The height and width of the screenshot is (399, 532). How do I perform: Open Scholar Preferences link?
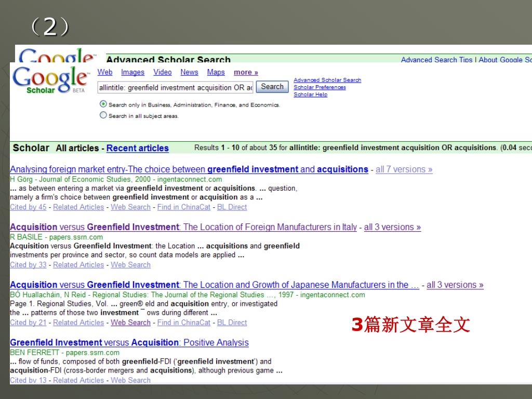(320, 87)
